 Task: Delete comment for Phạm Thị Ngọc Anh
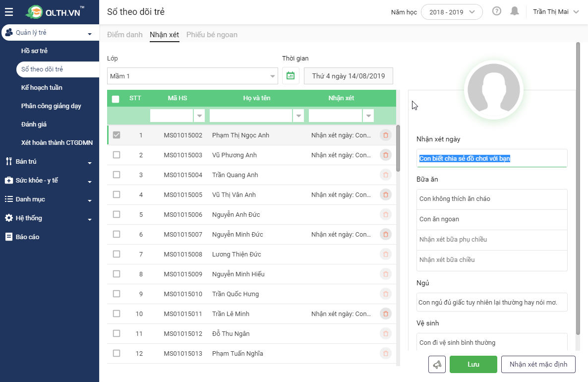point(385,135)
